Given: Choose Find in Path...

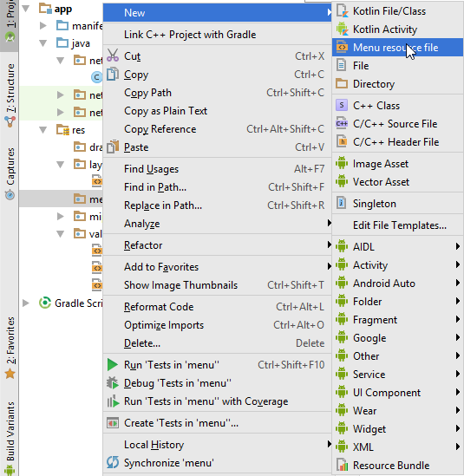Looking at the screenshot, I should tap(217, 187).
